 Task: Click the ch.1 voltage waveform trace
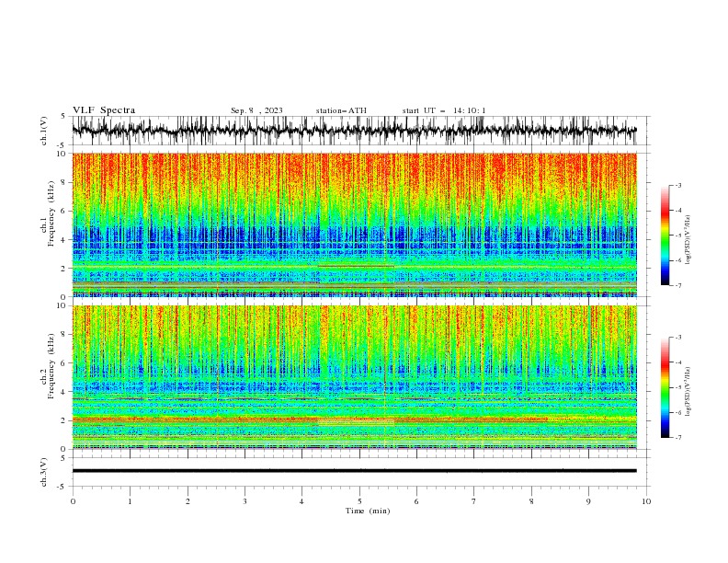[x=354, y=131]
